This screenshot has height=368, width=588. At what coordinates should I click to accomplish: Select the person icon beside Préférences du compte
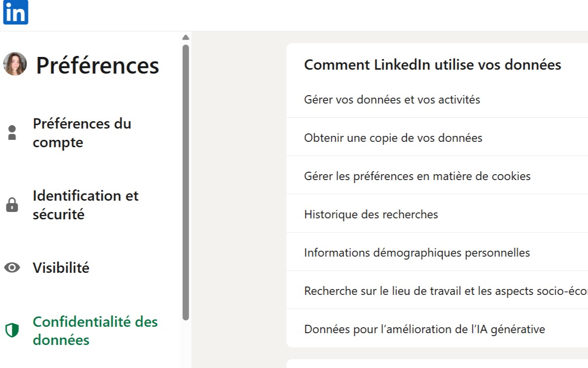point(12,131)
